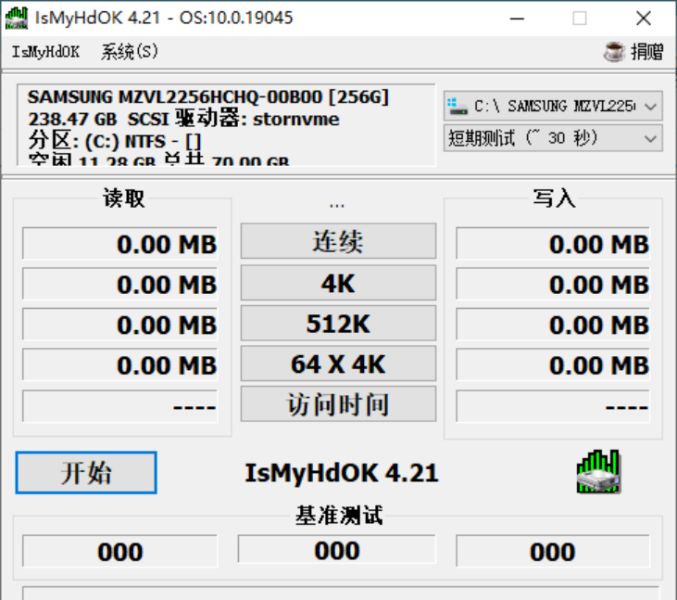The width and height of the screenshot is (677, 600).
Task: Start the benchmark with 开始 button
Action: point(86,473)
